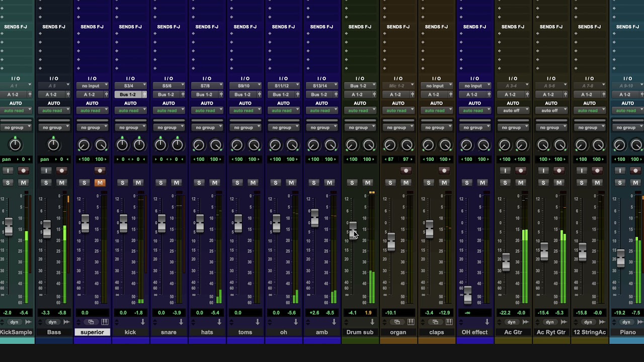
Task: Click record enable on the Bass track
Action: click(x=61, y=171)
